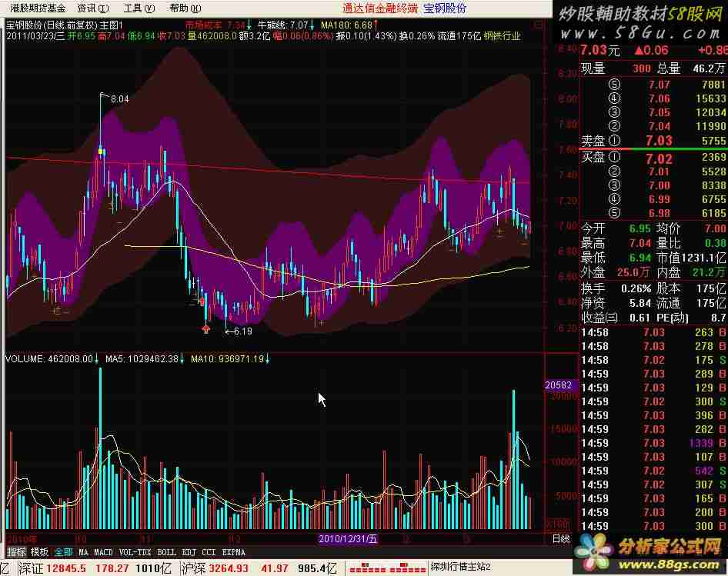Switch to the CCI indicator
The height and width of the screenshot is (576, 728).
pyautogui.click(x=209, y=552)
